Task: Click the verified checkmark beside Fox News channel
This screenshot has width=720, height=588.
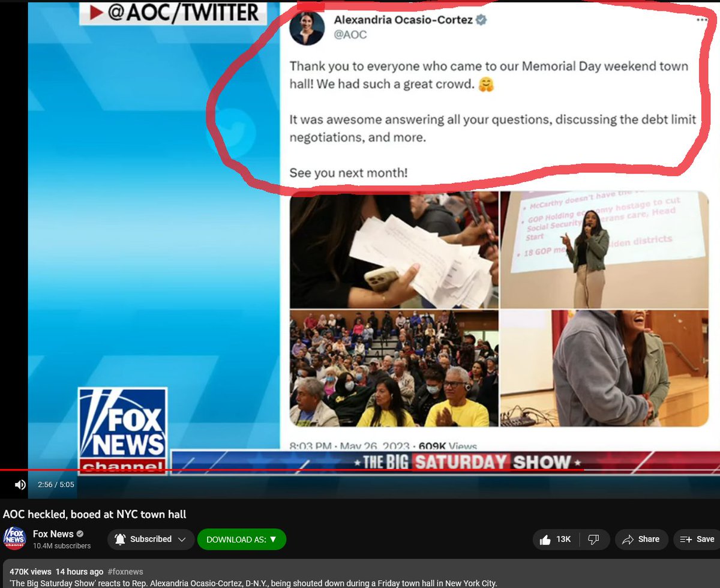Action: [80, 534]
